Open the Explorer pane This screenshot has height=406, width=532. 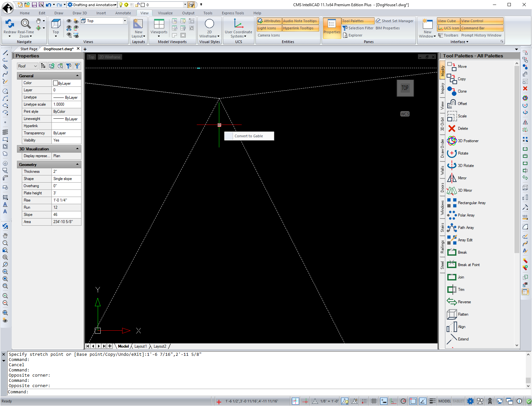point(352,35)
